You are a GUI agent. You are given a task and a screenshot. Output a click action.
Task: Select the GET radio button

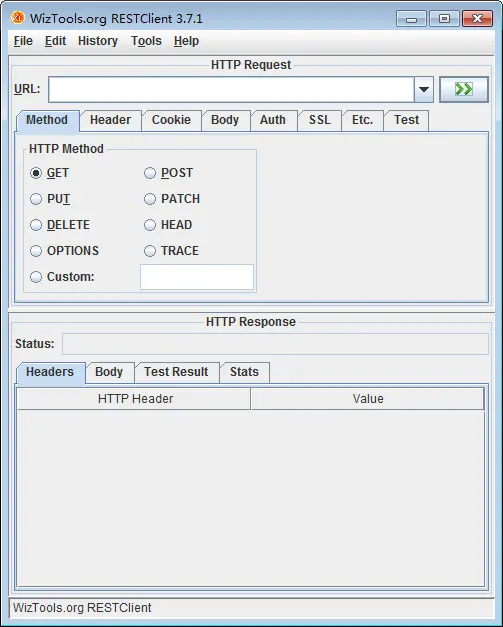(x=36, y=173)
